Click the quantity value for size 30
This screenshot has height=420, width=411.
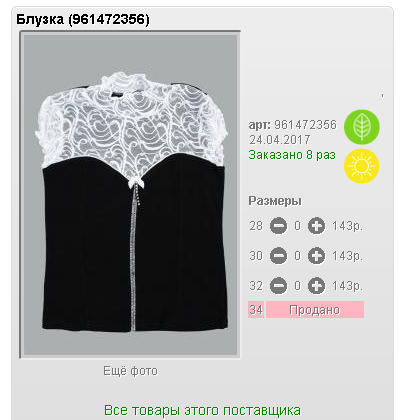coord(297,256)
